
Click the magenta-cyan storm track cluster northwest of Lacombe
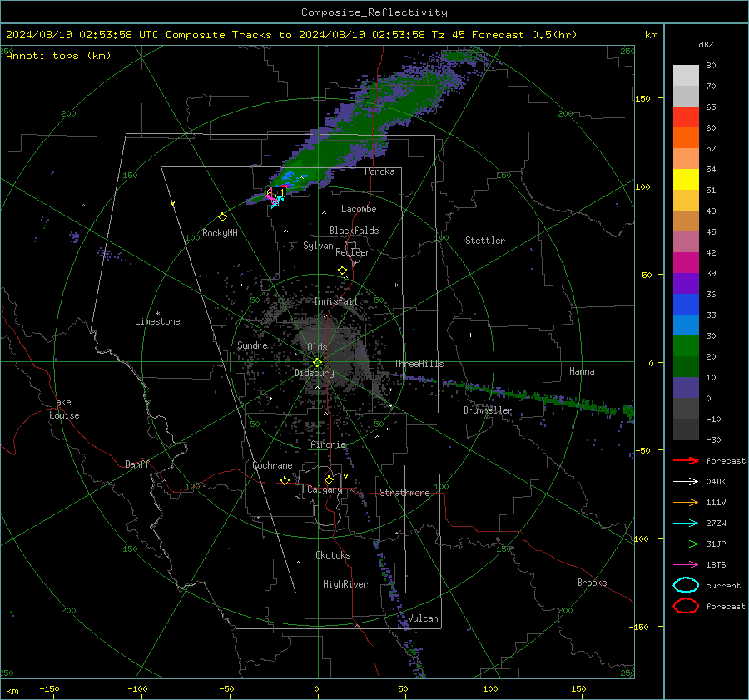(x=275, y=197)
